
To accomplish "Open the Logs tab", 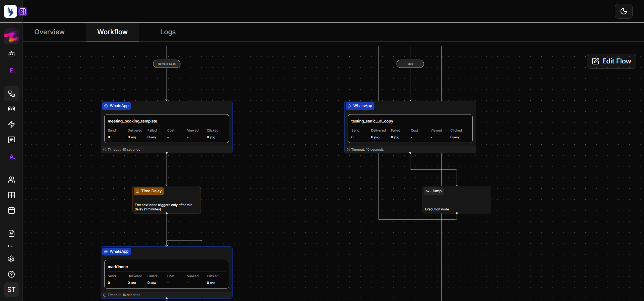I will coord(168,32).
